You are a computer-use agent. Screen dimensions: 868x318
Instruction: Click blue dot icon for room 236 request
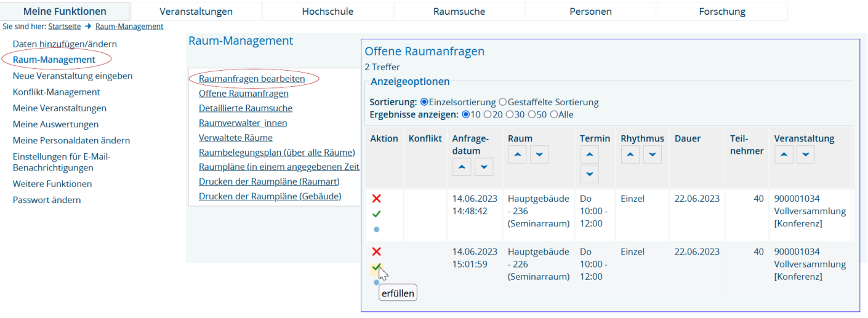click(x=377, y=229)
